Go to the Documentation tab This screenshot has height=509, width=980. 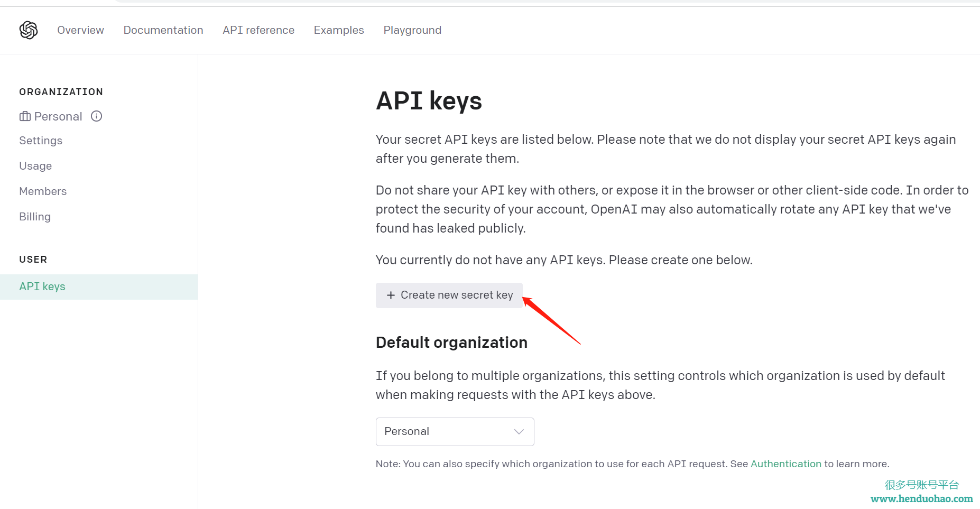click(x=163, y=30)
